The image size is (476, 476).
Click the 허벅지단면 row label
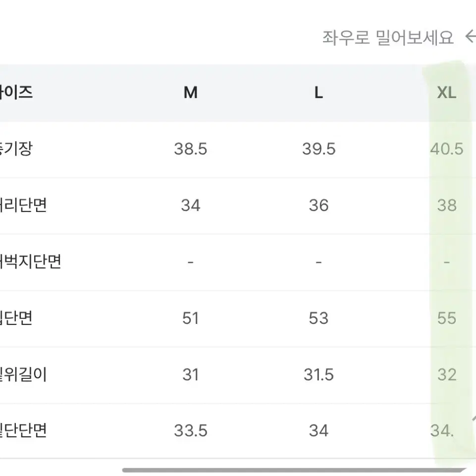[30, 262]
